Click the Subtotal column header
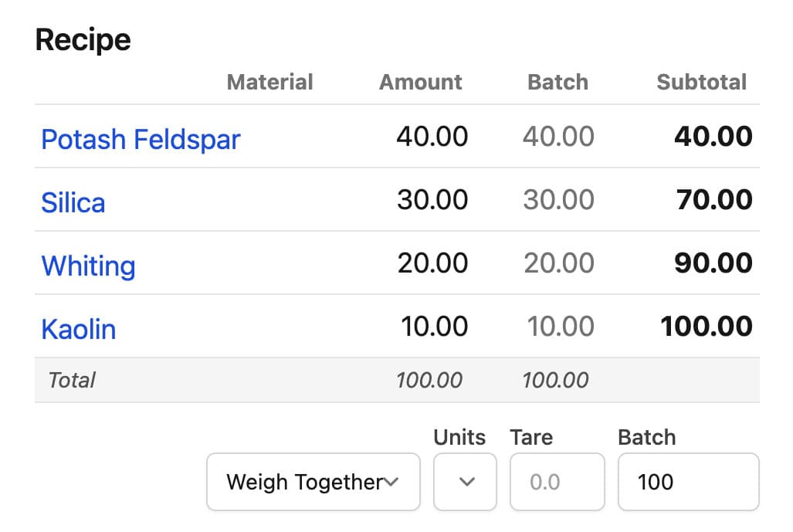 pos(701,83)
